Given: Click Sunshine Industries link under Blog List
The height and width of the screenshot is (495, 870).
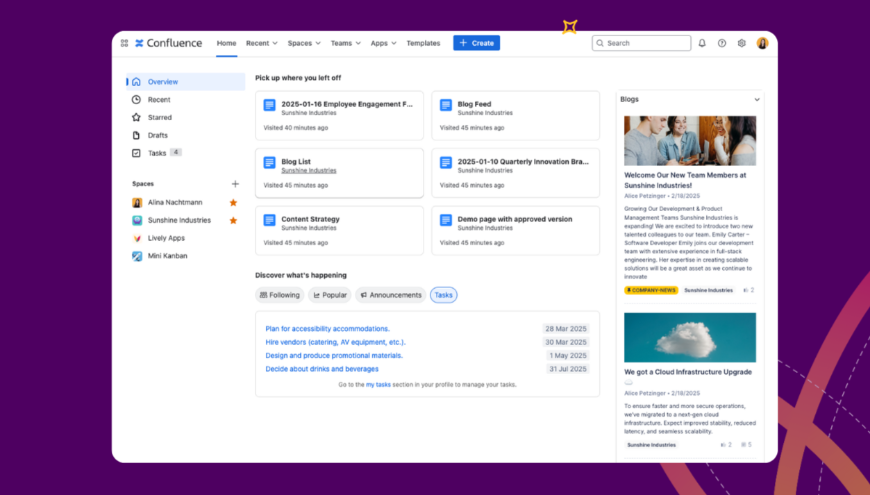Looking at the screenshot, I should (308, 171).
